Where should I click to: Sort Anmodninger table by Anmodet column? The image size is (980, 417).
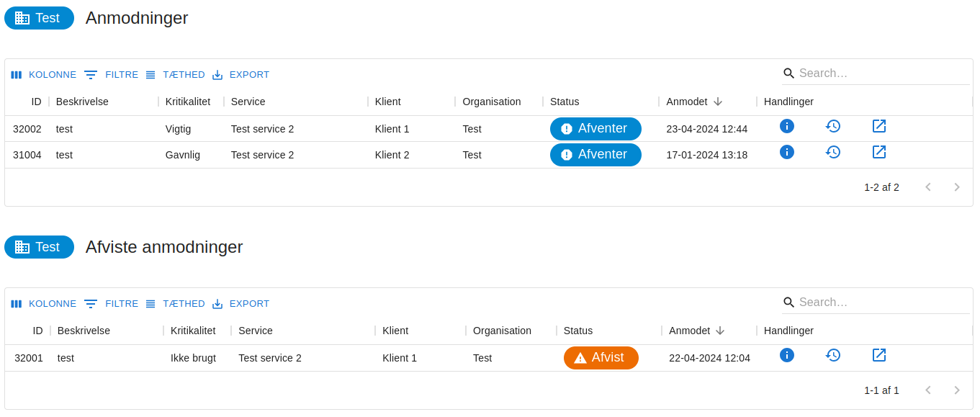click(687, 102)
